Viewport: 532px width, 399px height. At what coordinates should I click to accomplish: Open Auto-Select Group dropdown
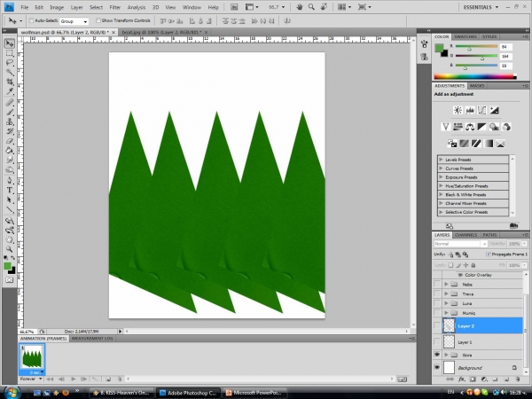(x=74, y=21)
